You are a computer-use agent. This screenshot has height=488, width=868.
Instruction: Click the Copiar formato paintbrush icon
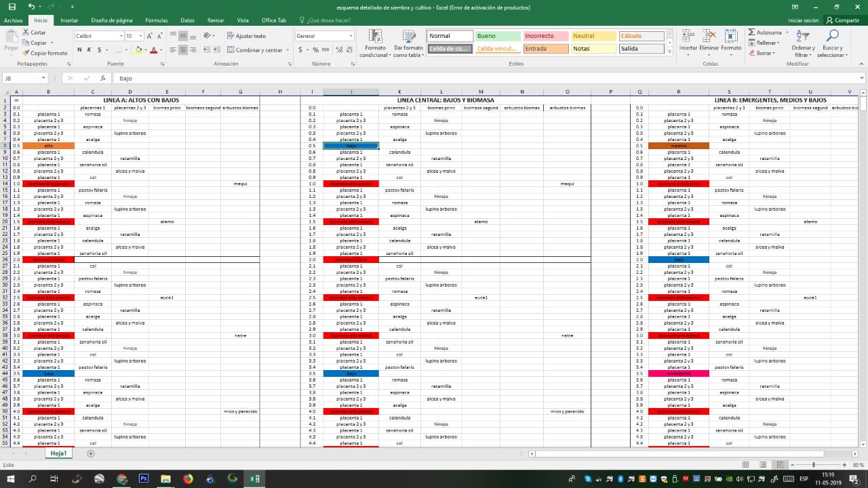pyautogui.click(x=26, y=53)
